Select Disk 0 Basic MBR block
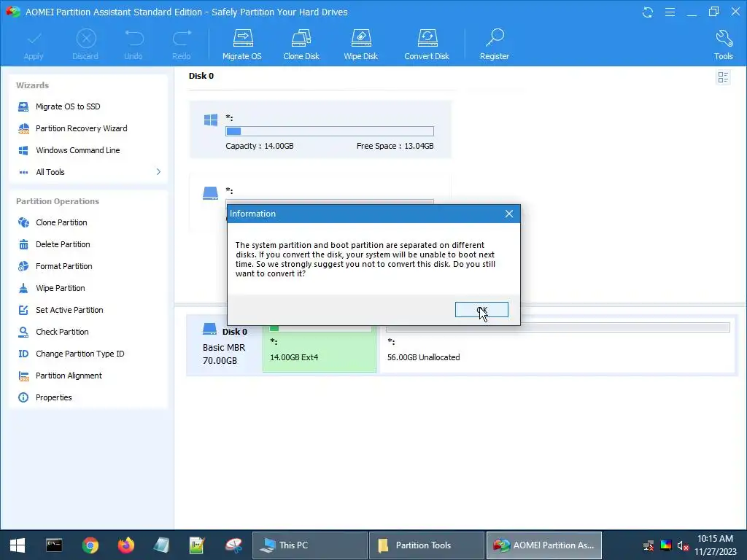Image resolution: width=747 pixels, height=560 pixels. pos(225,346)
